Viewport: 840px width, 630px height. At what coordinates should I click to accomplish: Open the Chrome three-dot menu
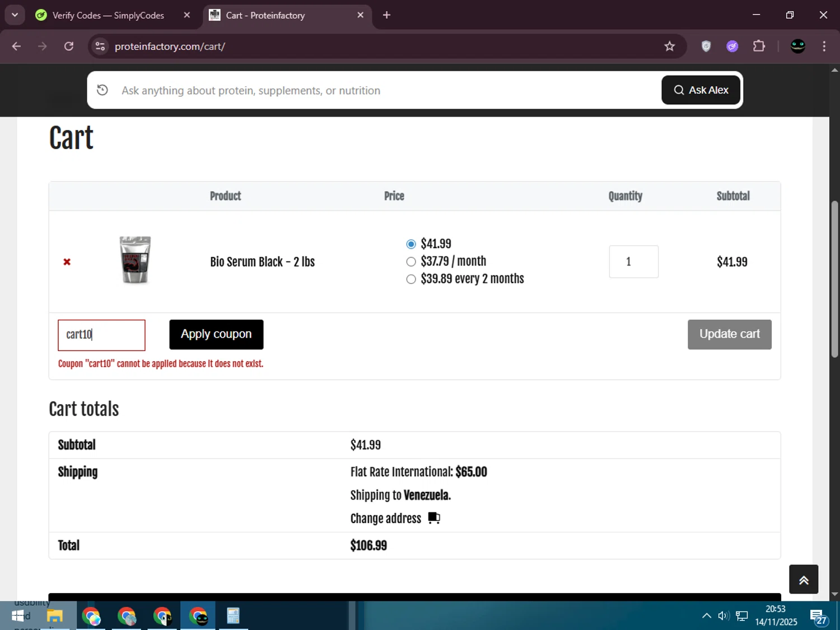(x=824, y=46)
